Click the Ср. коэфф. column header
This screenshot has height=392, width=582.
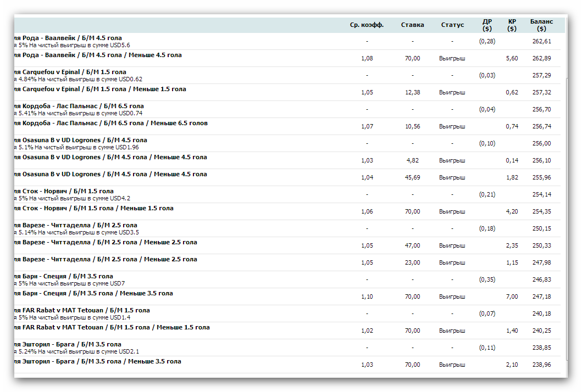367,25
